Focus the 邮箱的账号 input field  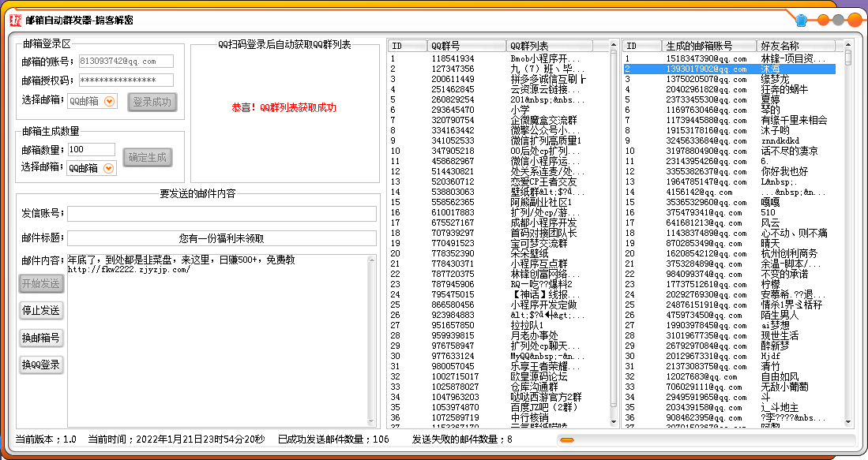pos(126,62)
